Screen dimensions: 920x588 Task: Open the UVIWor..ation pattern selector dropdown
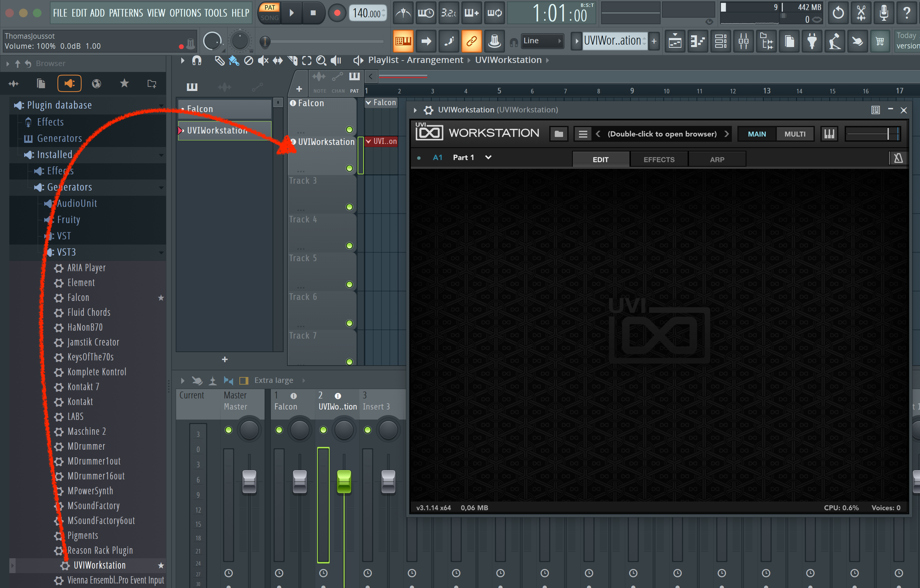615,40
